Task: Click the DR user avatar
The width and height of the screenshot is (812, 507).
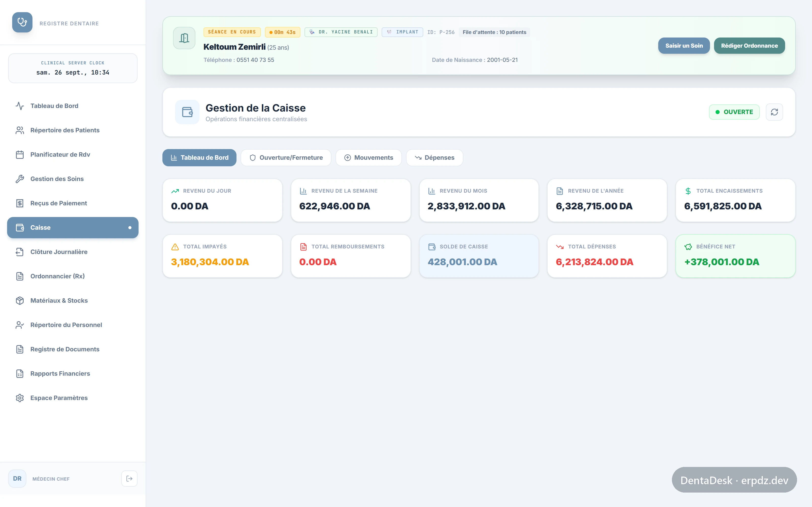Action: coord(17,479)
